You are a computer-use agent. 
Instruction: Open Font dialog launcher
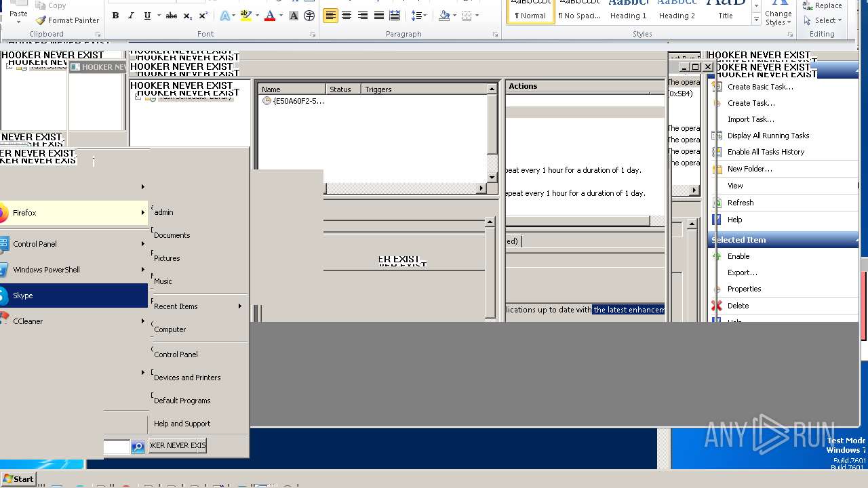313,34
